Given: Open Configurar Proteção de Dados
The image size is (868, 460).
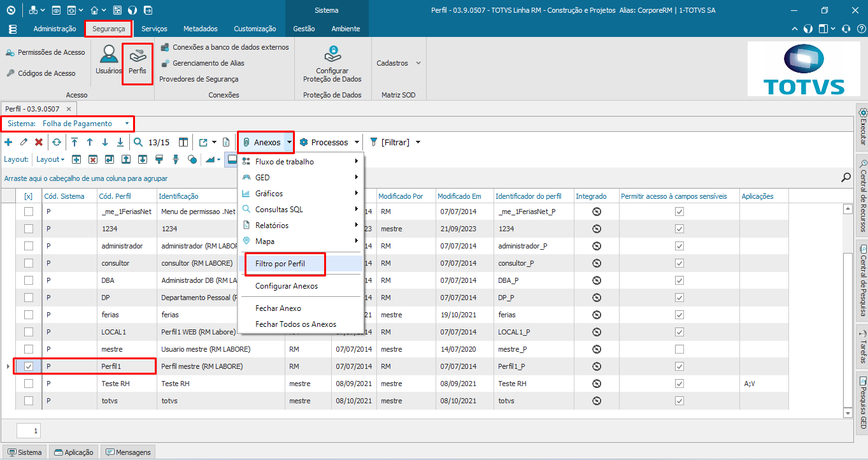Looking at the screenshot, I should (332, 64).
